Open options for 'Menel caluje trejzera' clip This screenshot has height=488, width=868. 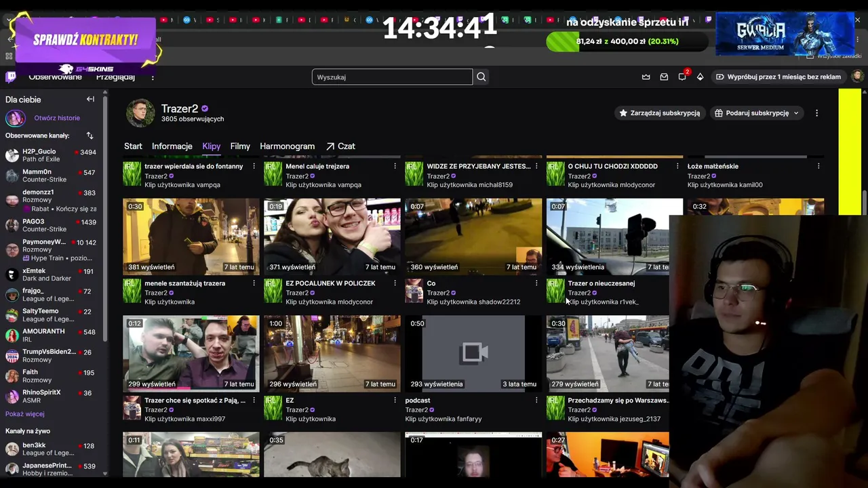[x=395, y=166]
